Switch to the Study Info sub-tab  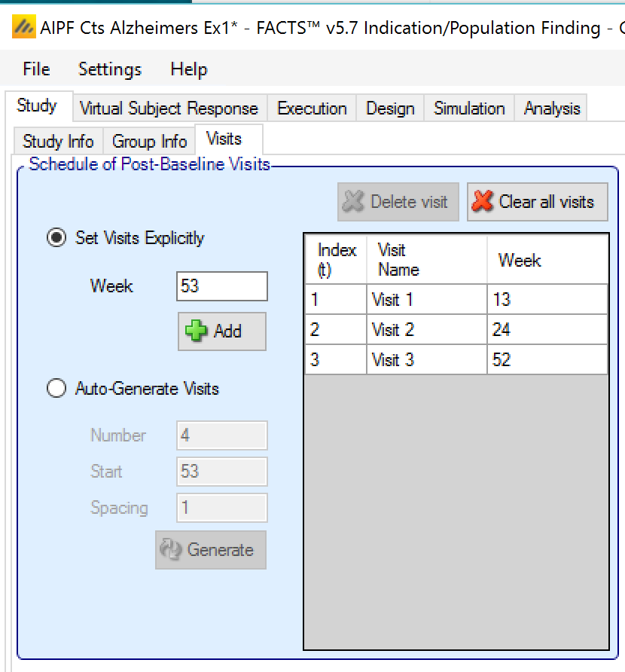[58, 142]
